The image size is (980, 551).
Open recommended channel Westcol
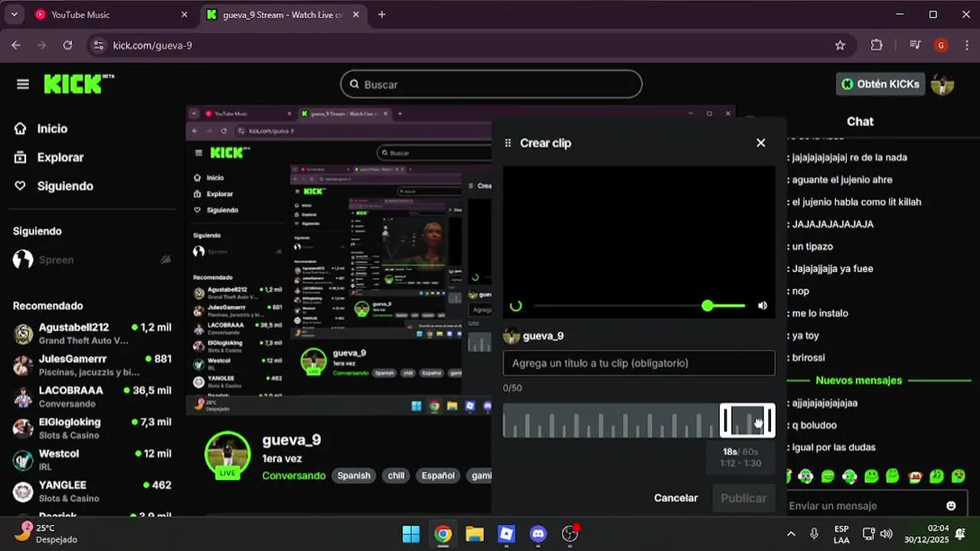point(92,459)
